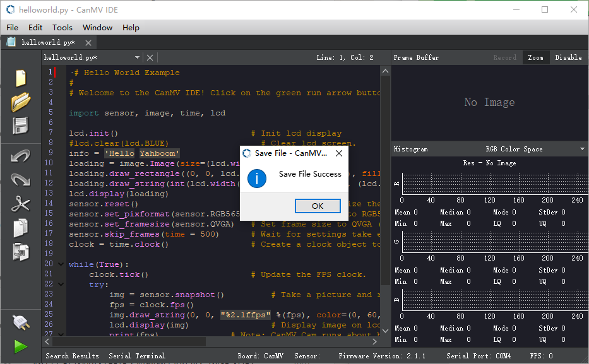This screenshot has width=589, height=364.
Task: Click line number 7 in gutter
Action: tap(51, 132)
